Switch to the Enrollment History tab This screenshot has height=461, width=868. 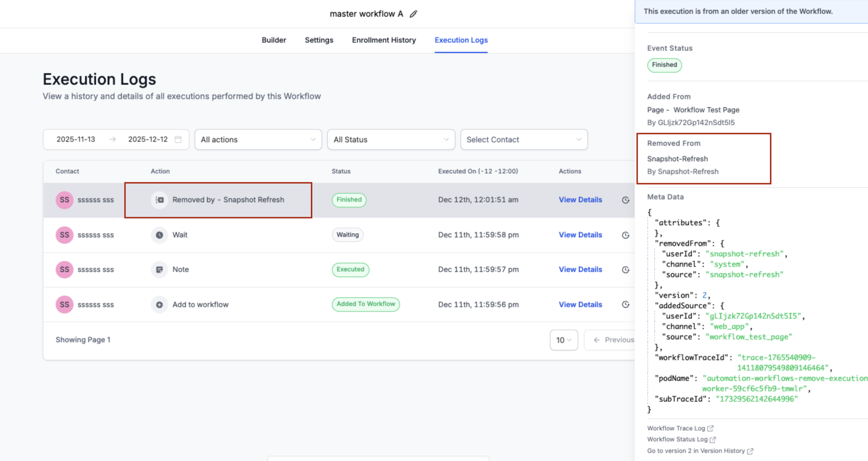[x=384, y=40]
